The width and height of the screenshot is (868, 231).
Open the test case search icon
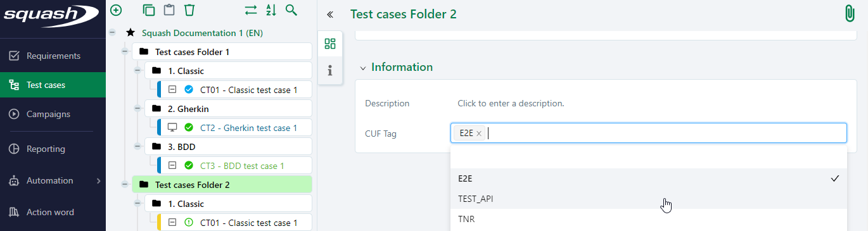291,10
